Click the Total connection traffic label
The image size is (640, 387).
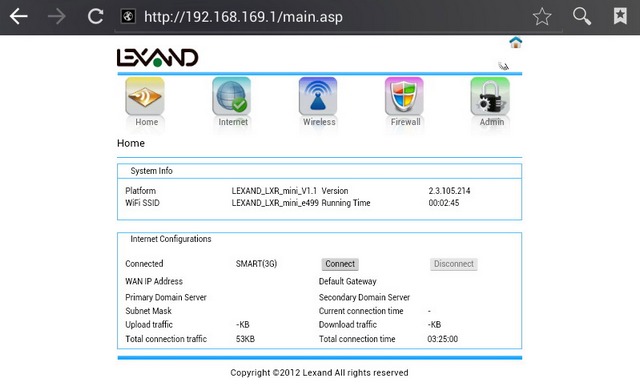point(166,339)
